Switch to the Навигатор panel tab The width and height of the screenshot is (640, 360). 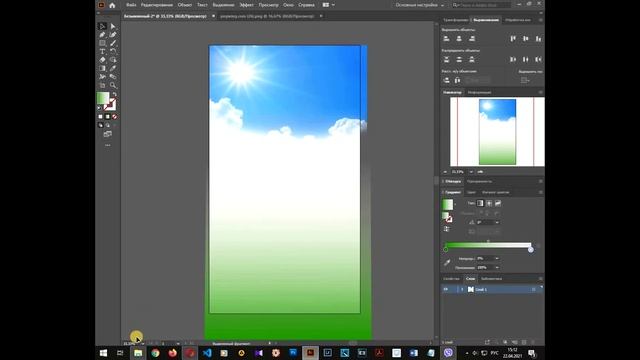coord(453,92)
